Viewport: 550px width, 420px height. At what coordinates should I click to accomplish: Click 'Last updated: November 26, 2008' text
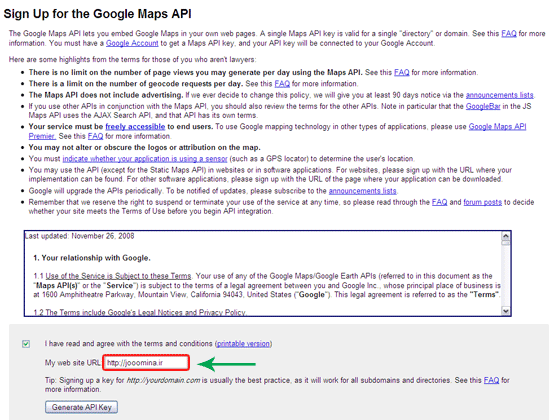click(80, 236)
